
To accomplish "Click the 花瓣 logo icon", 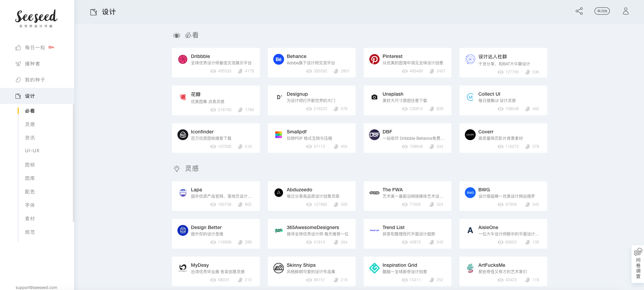I will [x=183, y=97].
